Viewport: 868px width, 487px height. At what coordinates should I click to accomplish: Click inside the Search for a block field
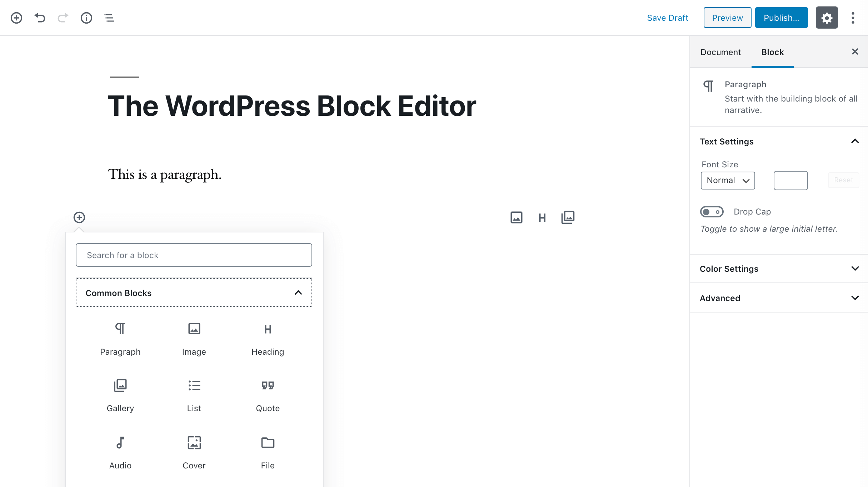[x=194, y=255]
